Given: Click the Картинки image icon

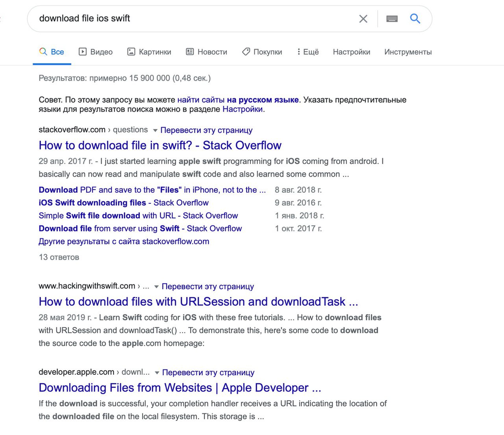Looking at the screenshot, I should 131,52.
